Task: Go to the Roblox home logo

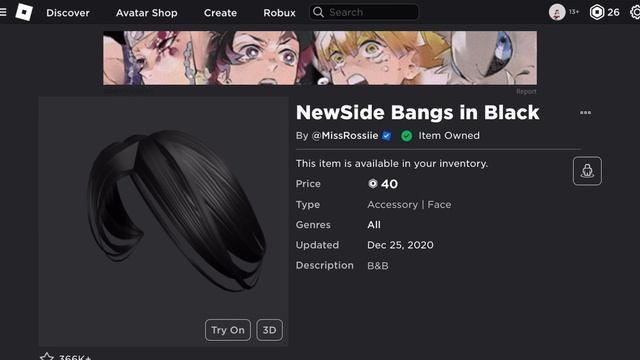Action: (24, 12)
